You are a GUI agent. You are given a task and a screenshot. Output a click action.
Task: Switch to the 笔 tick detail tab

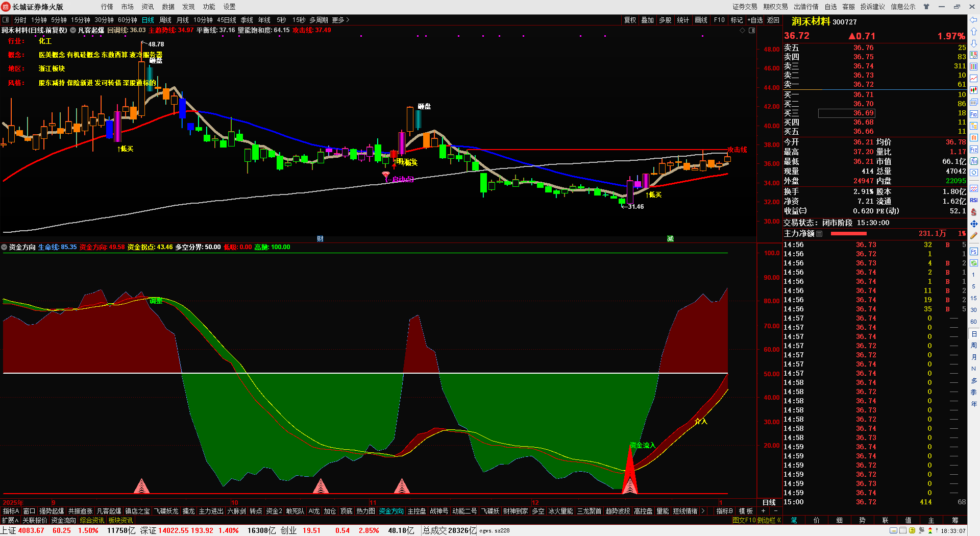point(794,520)
